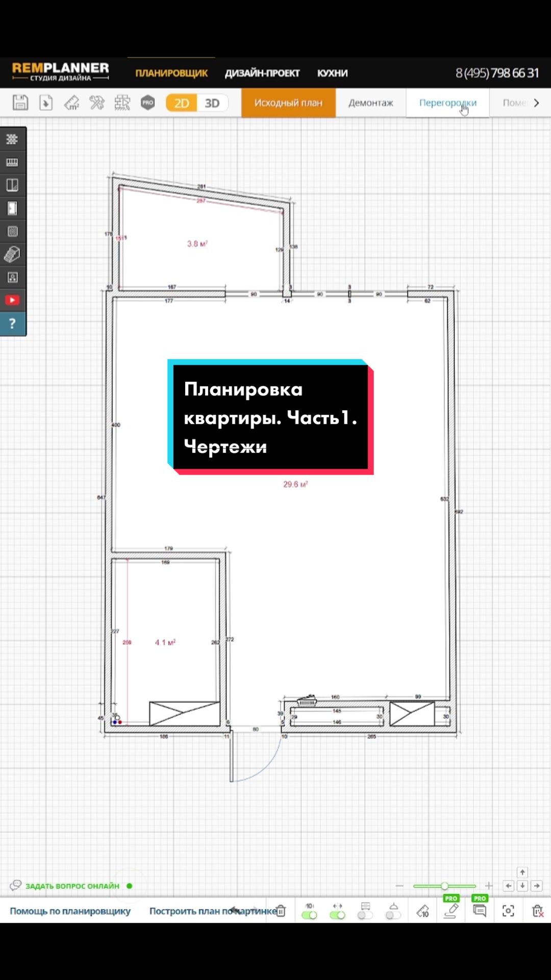Select the ventilation shaft box in bathroom
551x980 pixels.
point(185,714)
